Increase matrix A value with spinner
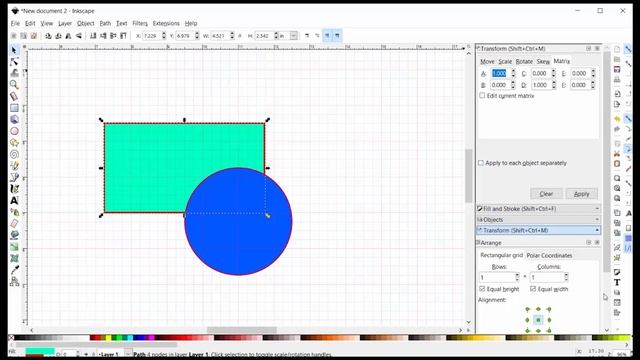Screen dimensions: 640x360 [513, 71]
